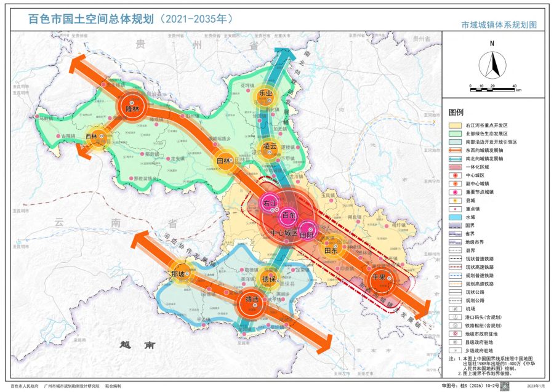The width and height of the screenshot is (554, 392).
Task: Click the 右江 node marker on the map
Action: 270,202
